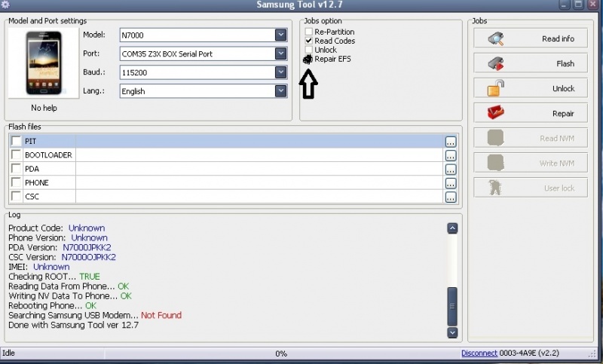Tick the Unlock jobs option checkbox

click(x=308, y=50)
